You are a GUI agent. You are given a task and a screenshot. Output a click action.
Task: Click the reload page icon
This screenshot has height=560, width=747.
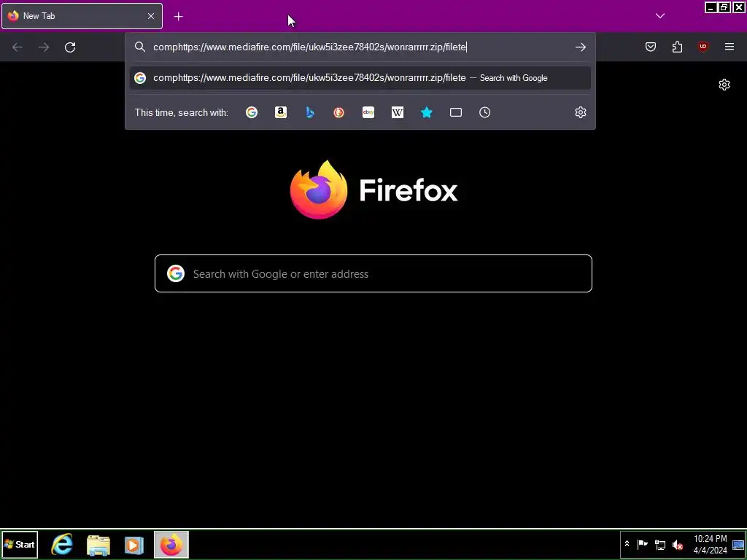(x=70, y=47)
